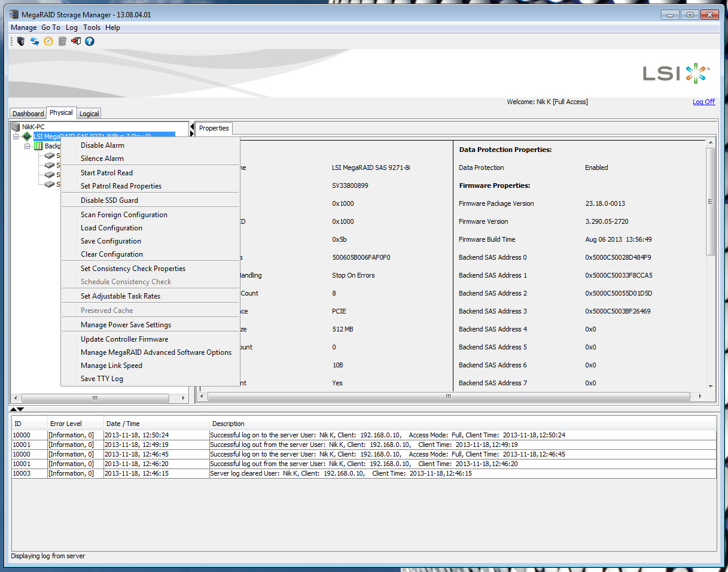
Task: Click the green controller chip icon in tree
Action: tap(27, 136)
